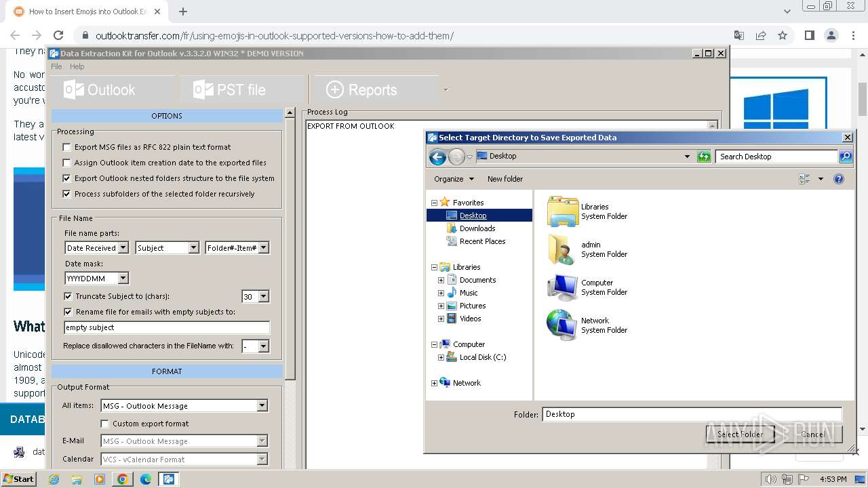Click the Search Desktop field
The image size is (868, 488).
coord(776,157)
